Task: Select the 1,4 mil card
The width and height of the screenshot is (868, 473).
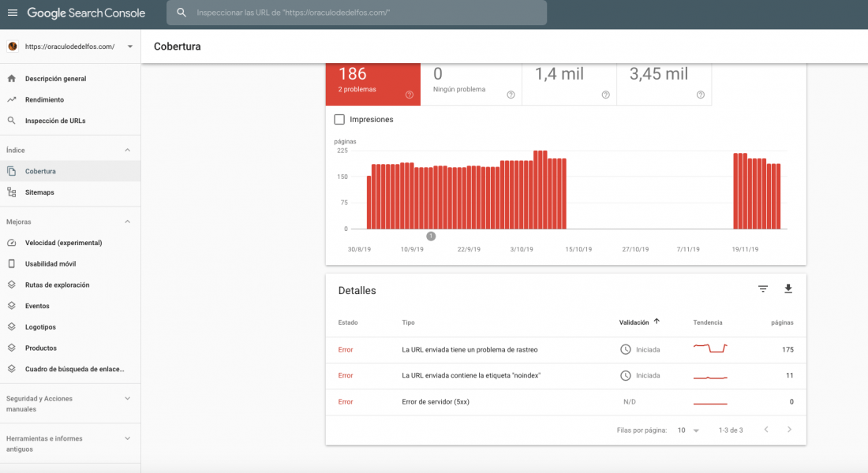Action: coord(569,84)
